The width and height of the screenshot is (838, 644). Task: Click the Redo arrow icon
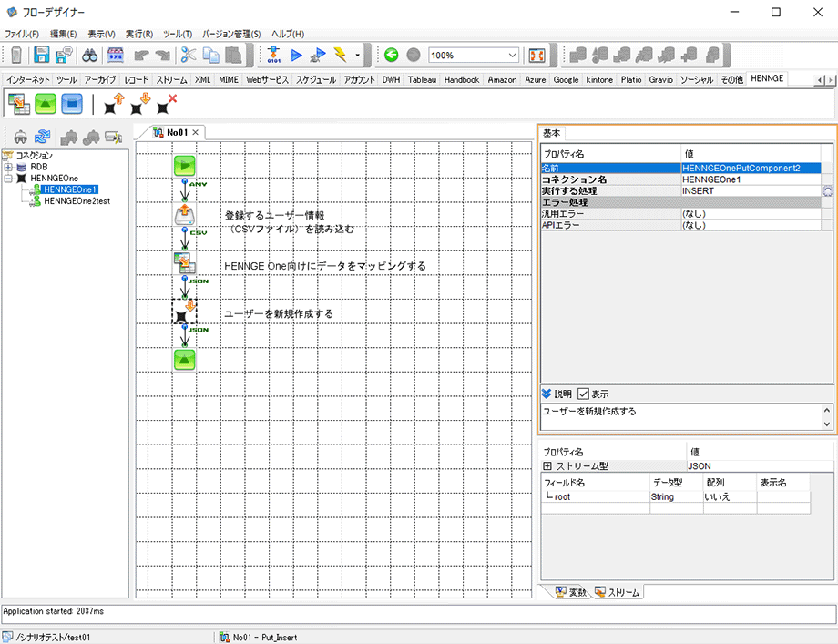click(x=162, y=55)
